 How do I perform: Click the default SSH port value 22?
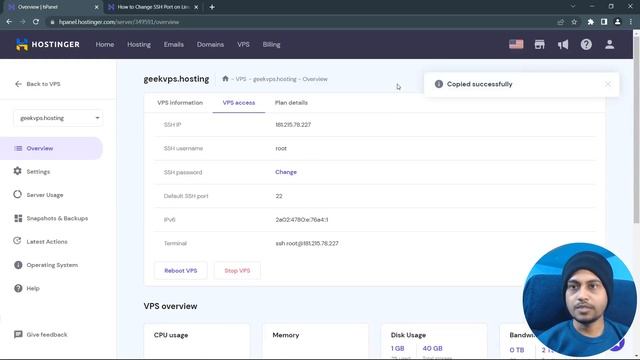pos(279,196)
